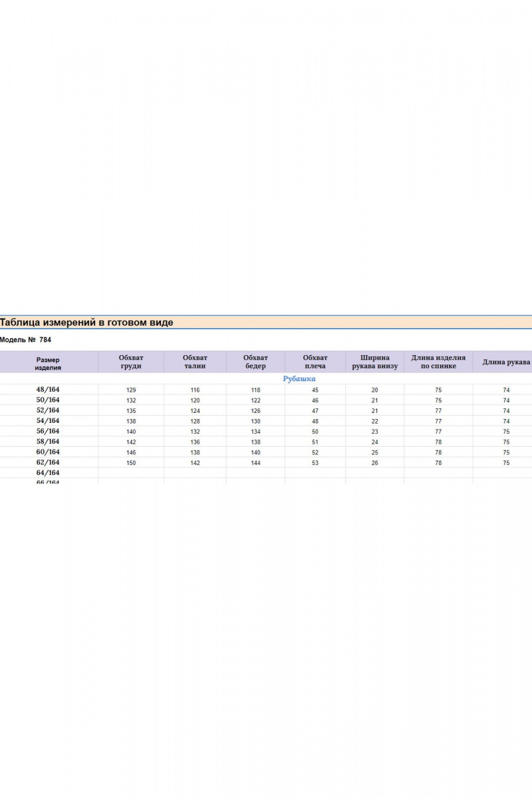This screenshot has width=532, height=798.
Task: Click sleeve width '20' in 48/164 row
Action: pyautogui.click(x=375, y=390)
